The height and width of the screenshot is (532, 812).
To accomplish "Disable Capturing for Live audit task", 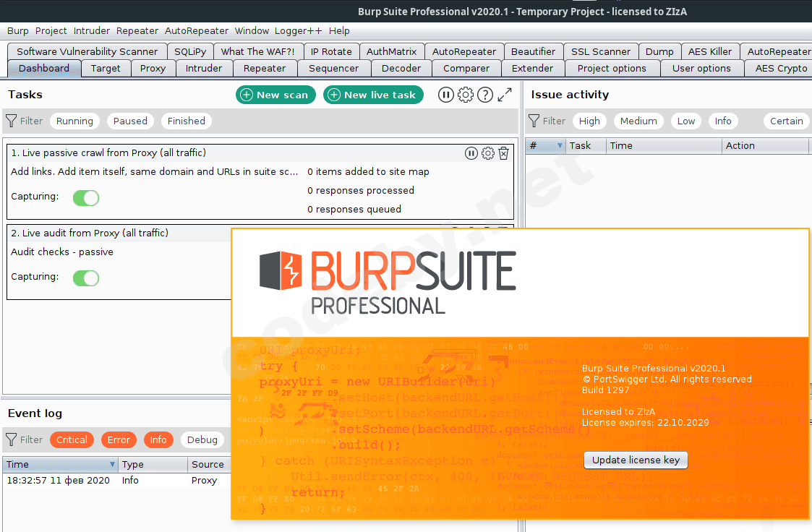I will (x=86, y=278).
